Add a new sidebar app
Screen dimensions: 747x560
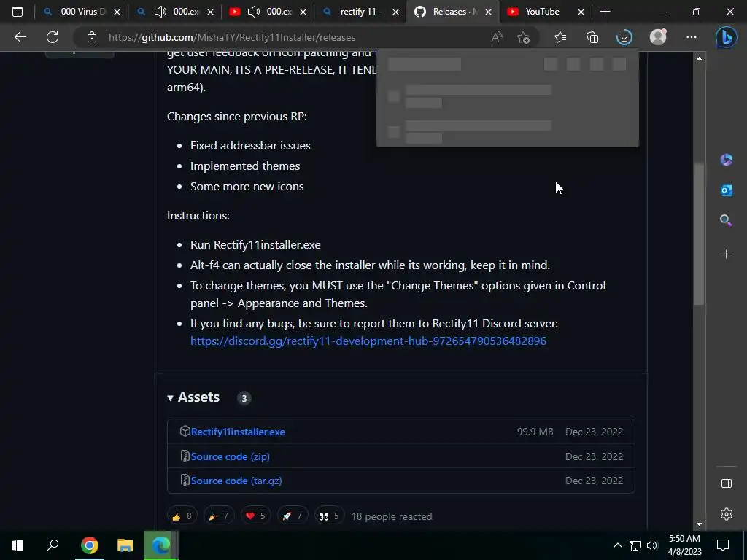726,254
